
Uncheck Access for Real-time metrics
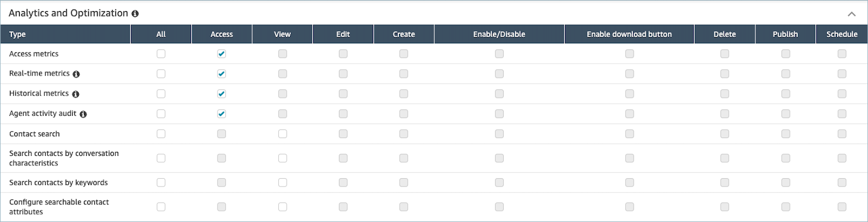(x=222, y=74)
